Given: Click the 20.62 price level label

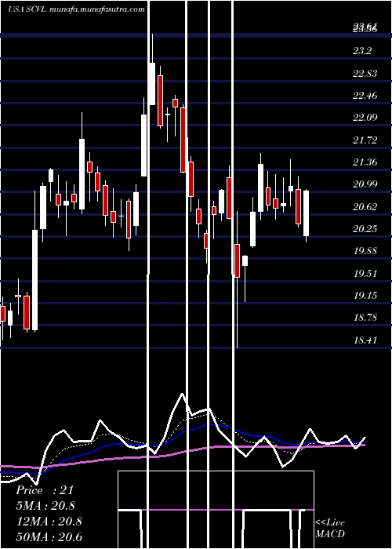Looking at the screenshot, I should pyautogui.click(x=365, y=207).
